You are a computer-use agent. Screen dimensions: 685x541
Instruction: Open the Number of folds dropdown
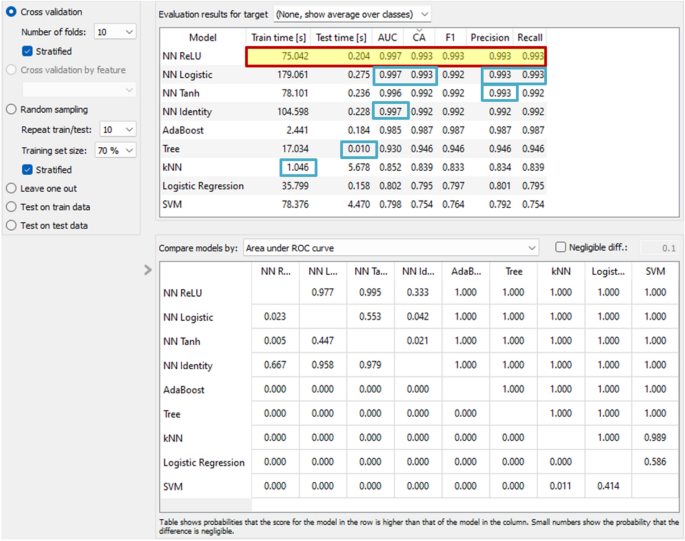tap(116, 31)
